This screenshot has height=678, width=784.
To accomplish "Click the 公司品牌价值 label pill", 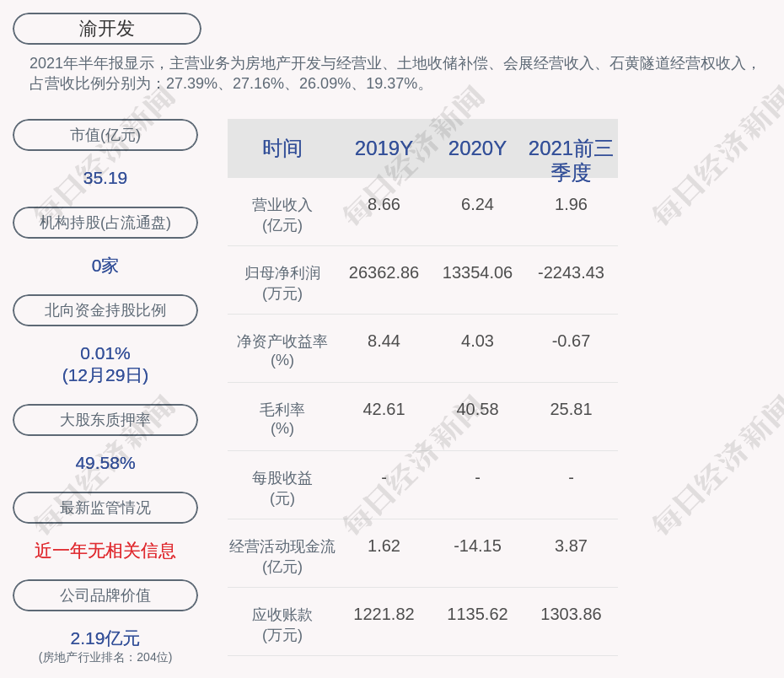I will pos(105,595).
